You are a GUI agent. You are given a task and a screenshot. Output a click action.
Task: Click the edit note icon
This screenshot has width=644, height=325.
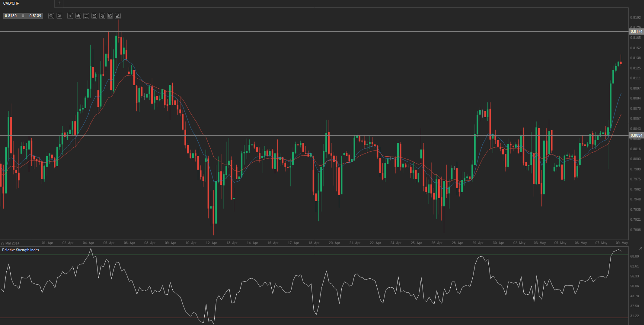[110, 16]
